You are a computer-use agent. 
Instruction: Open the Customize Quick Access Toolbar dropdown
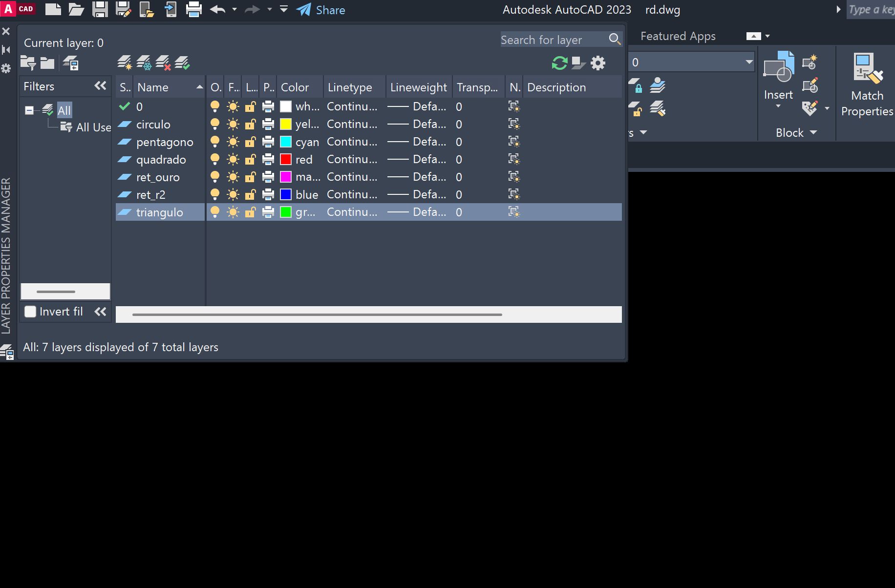pyautogui.click(x=284, y=9)
